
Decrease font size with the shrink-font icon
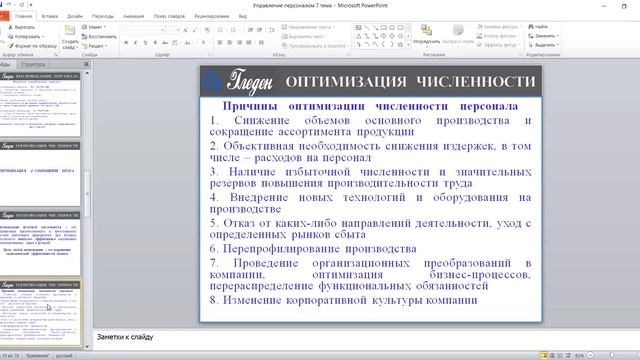(195, 30)
